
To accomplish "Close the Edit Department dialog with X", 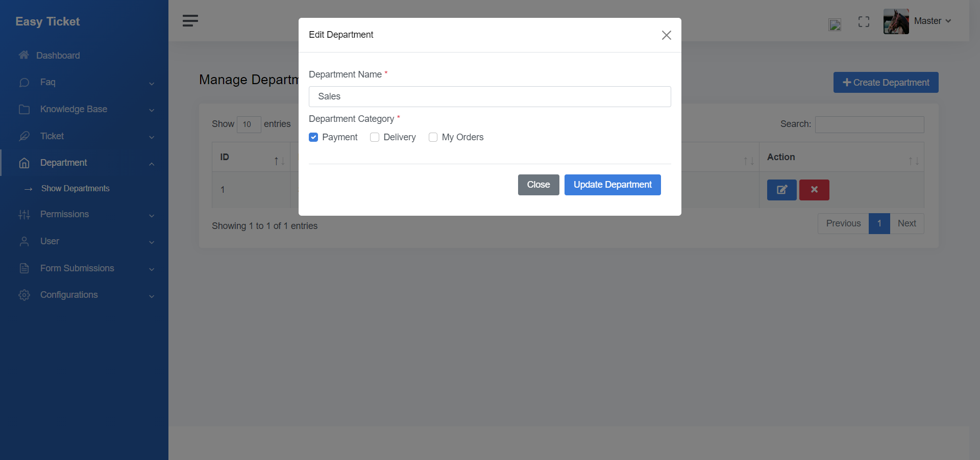I will [x=666, y=35].
